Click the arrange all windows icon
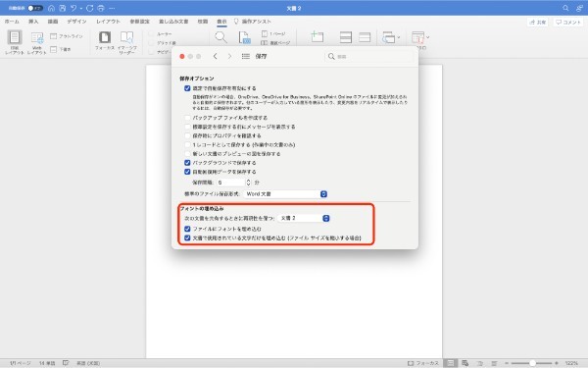The height and width of the screenshot is (368, 588). 345,37
